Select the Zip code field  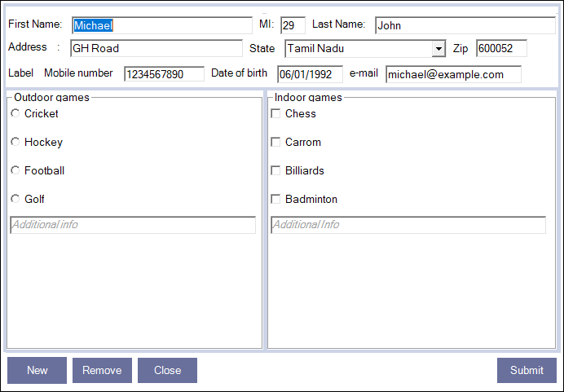[501, 49]
